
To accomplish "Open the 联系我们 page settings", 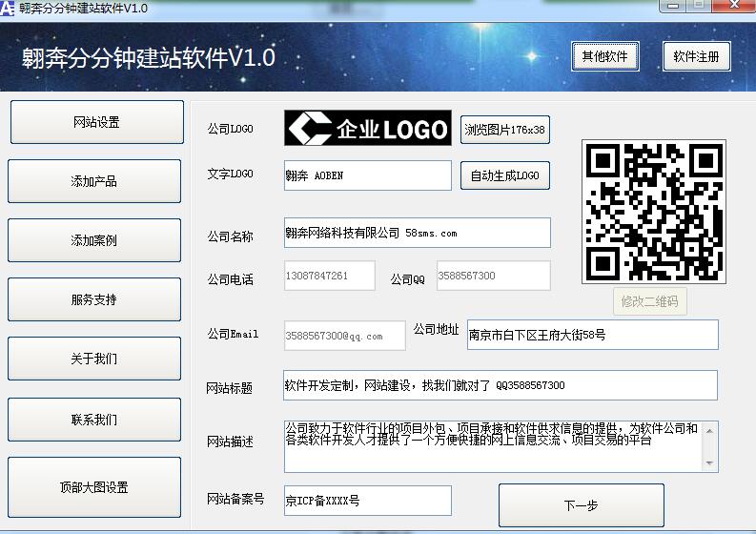I will [94, 420].
